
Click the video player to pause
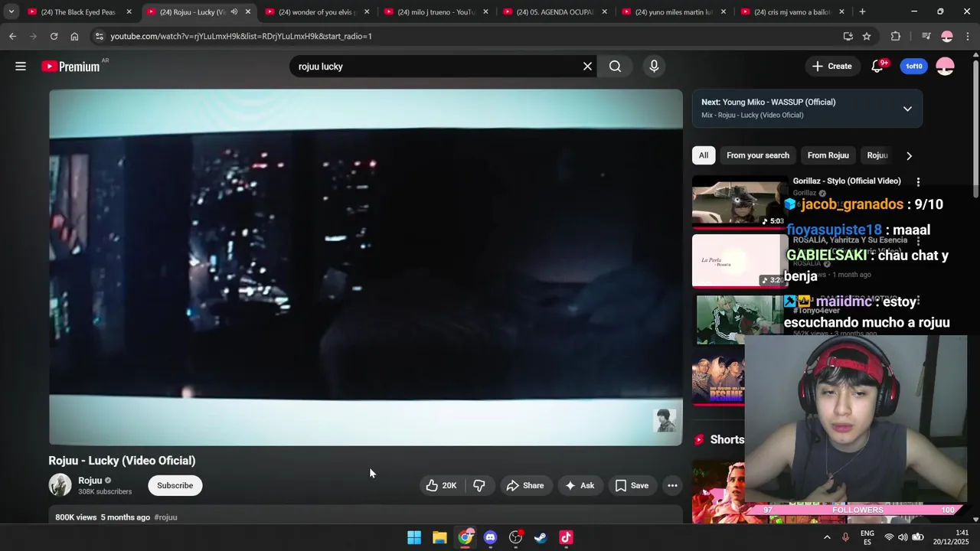point(366,267)
